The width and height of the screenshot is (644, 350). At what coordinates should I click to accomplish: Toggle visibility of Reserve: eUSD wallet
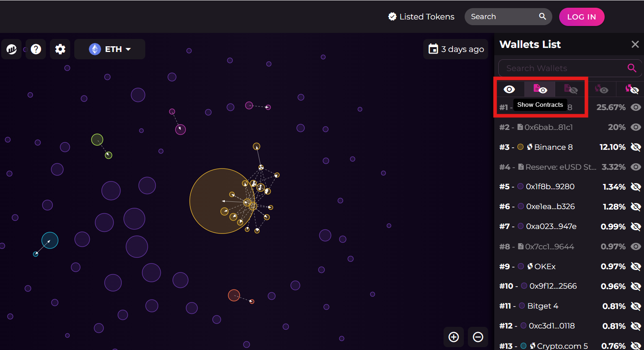click(636, 167)
